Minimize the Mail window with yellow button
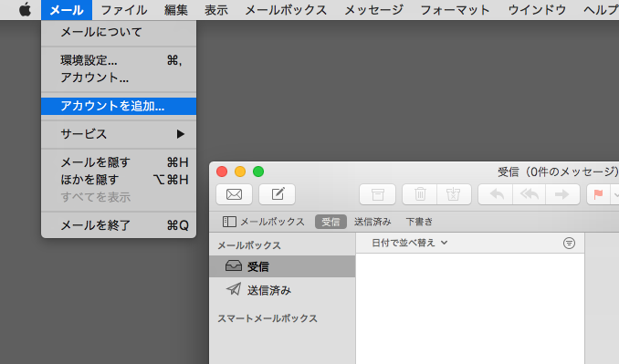This screenshot has width=619, height=364. 240,172
